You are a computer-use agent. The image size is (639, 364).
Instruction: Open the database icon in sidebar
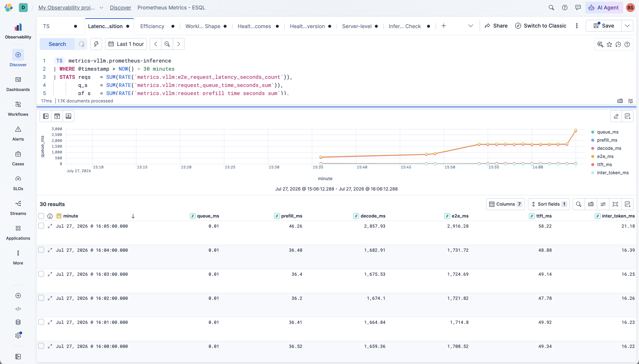tap(18, 322)
